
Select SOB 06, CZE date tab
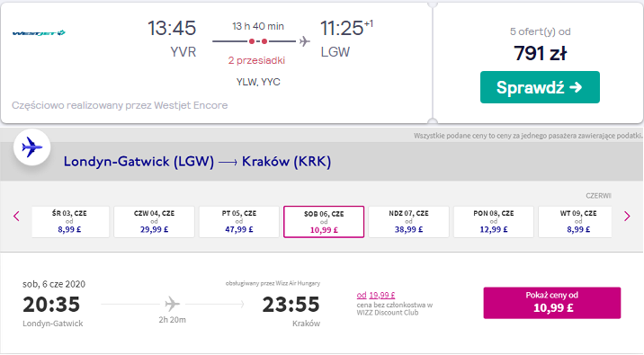[x=324, y=222]
